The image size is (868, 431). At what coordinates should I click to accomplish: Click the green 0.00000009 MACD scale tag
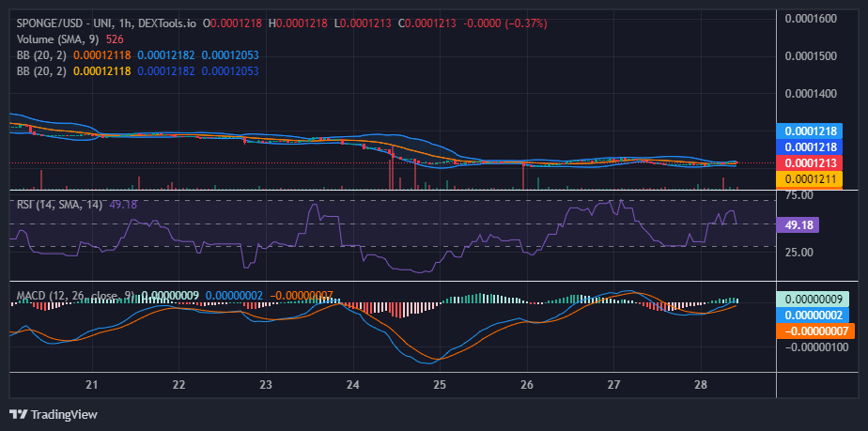pyautogui.click(x=811, y=300)
